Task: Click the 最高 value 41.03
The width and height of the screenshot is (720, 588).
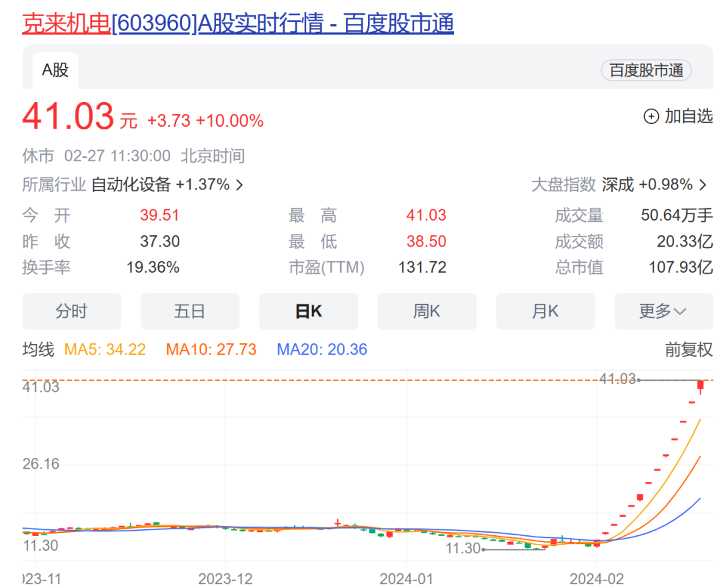Action: pyautogui.click(x=426, y=215)
